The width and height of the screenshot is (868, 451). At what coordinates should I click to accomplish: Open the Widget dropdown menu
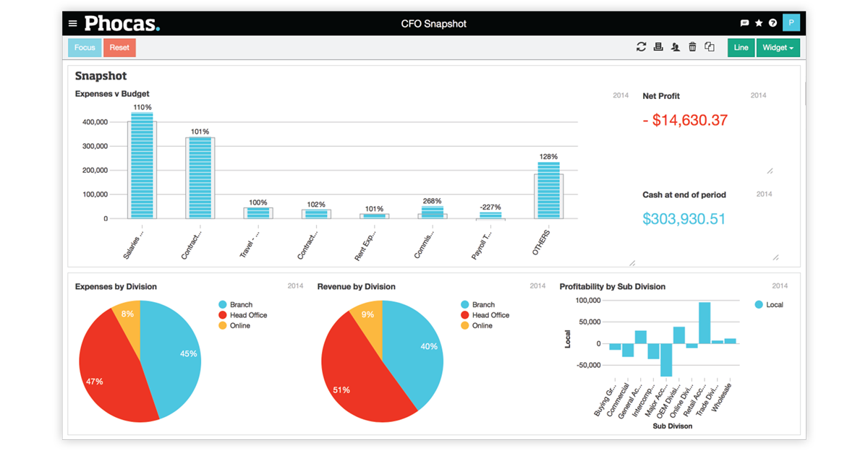778,47
